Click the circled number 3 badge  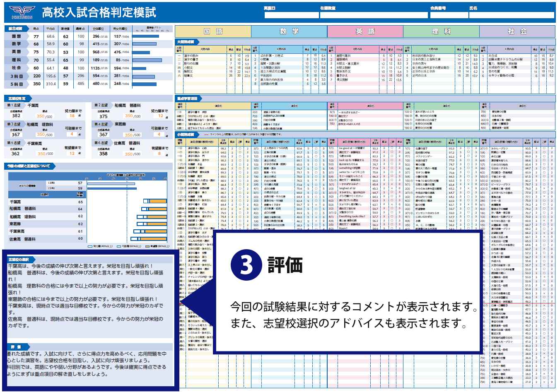[x=246, y=265]
